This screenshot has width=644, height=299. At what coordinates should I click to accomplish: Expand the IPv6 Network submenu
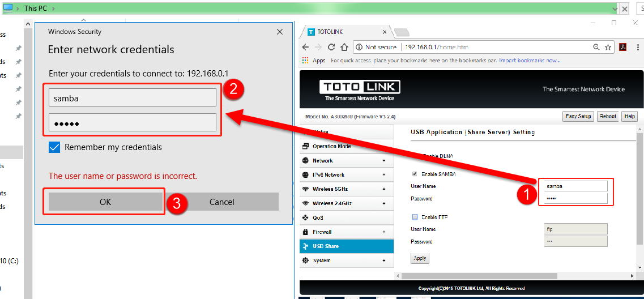(384, 175)
